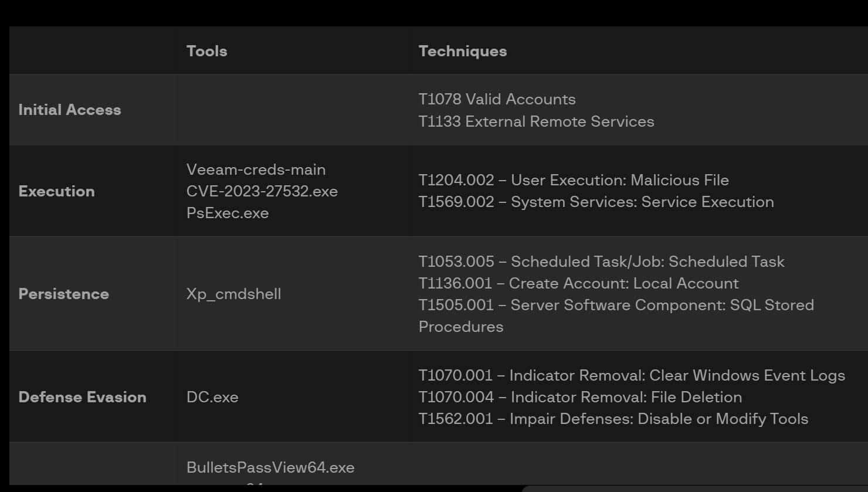Click T1569.002 System Services: Service Execution
Image resolution: width=868 pixels, height=492 pixels.
596,202
